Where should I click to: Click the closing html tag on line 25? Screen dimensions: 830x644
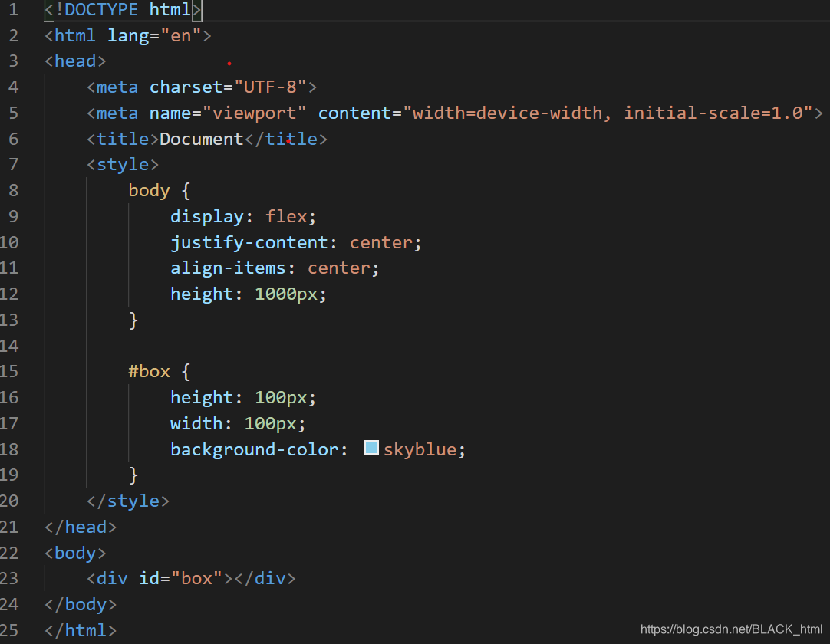pos(81,630)
